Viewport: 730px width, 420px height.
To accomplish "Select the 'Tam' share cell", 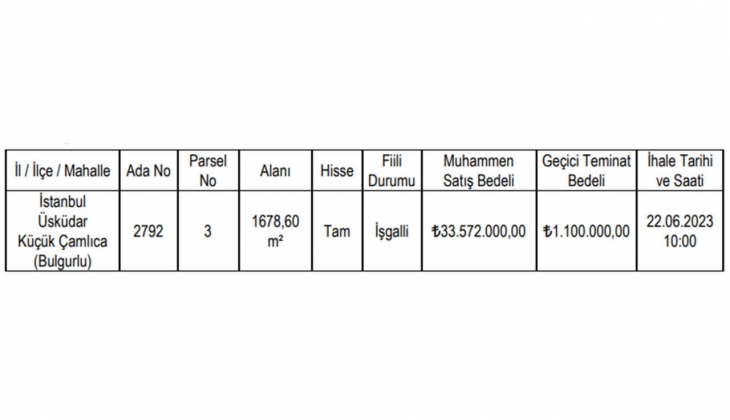I will coord(337,230).
